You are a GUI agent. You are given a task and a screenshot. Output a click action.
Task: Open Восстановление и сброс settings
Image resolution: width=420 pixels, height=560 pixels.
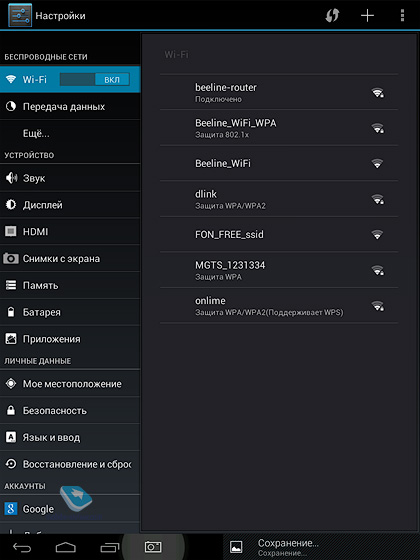coord(70,464)
